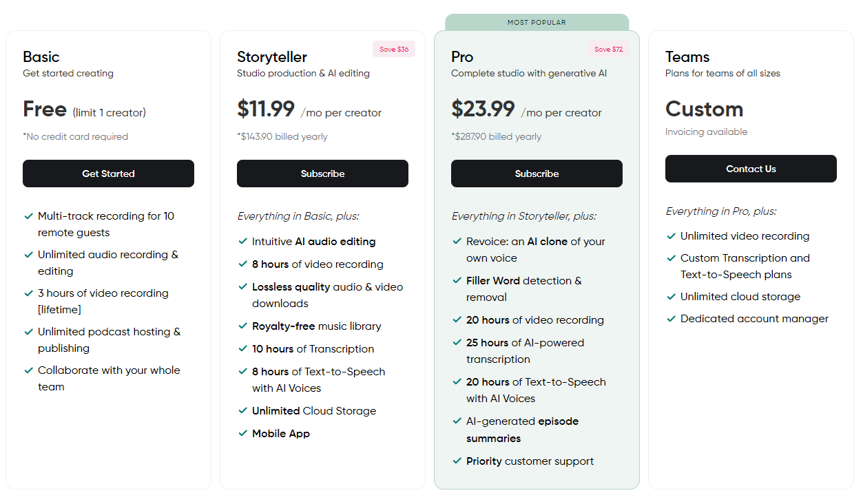Subscribe to the Pro plan
This screenshot has height=504, width=863.
[x=537, y=174]
